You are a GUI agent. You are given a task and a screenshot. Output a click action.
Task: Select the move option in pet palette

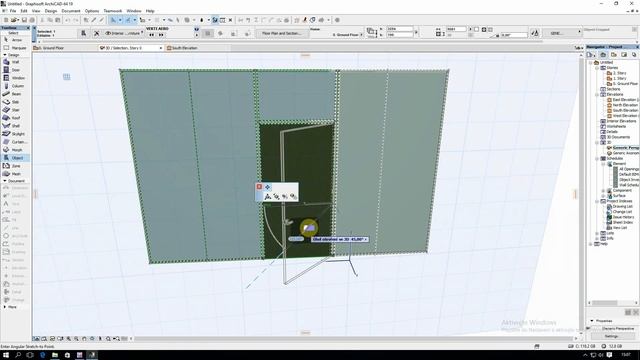pyautogui.click(x=267, y=187)
